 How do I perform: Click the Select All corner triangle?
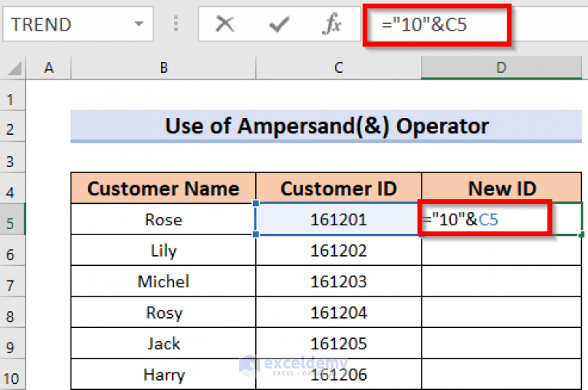pos(14,68)
